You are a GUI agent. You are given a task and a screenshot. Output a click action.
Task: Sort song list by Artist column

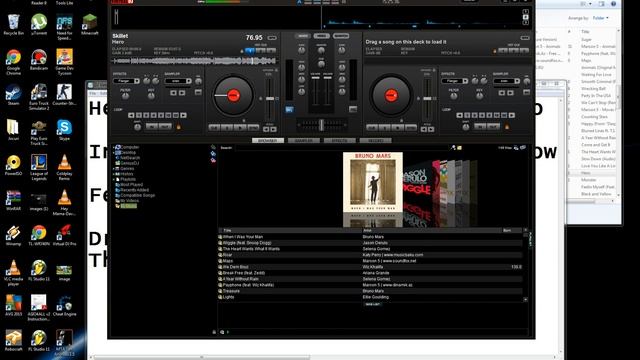(x=431, y=231)
